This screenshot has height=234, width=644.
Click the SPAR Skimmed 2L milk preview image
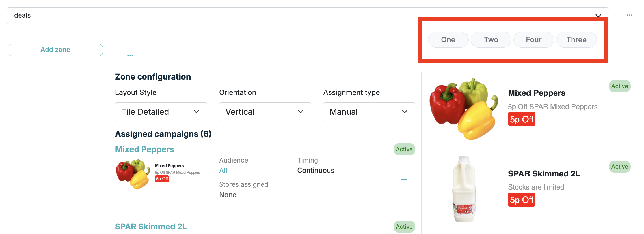pyautogui.click(x=464, y=189)
